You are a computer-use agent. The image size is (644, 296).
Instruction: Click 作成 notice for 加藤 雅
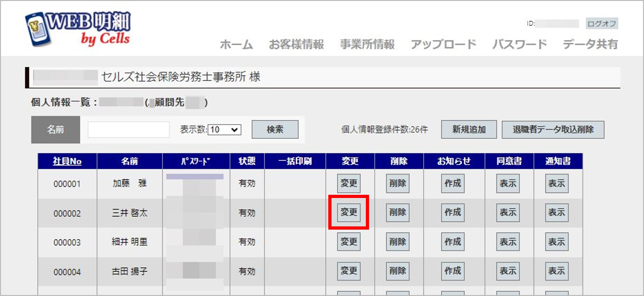point(453,183)
